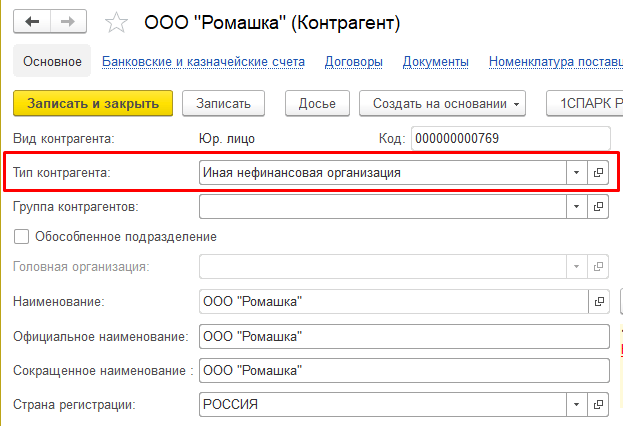
Task: Click the Код input field
Action: [x=510, y=138]
